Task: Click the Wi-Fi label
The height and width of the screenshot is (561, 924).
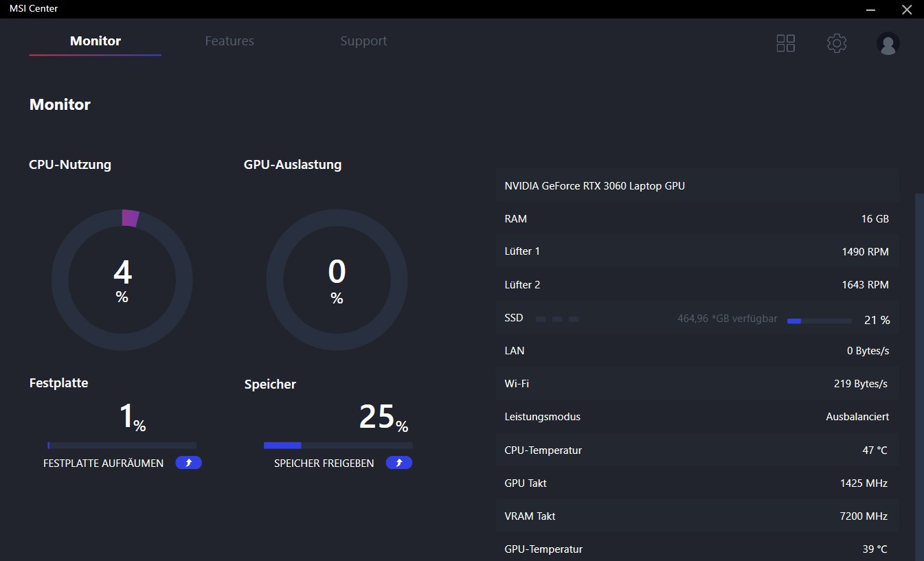Action: [x=517, y=384]
